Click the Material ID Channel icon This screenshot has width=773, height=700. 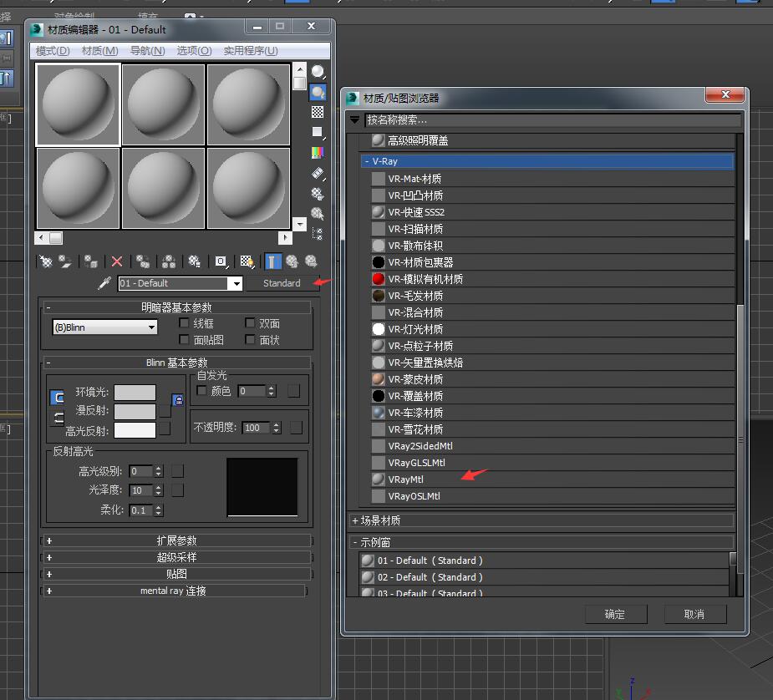tap(219, 261)
